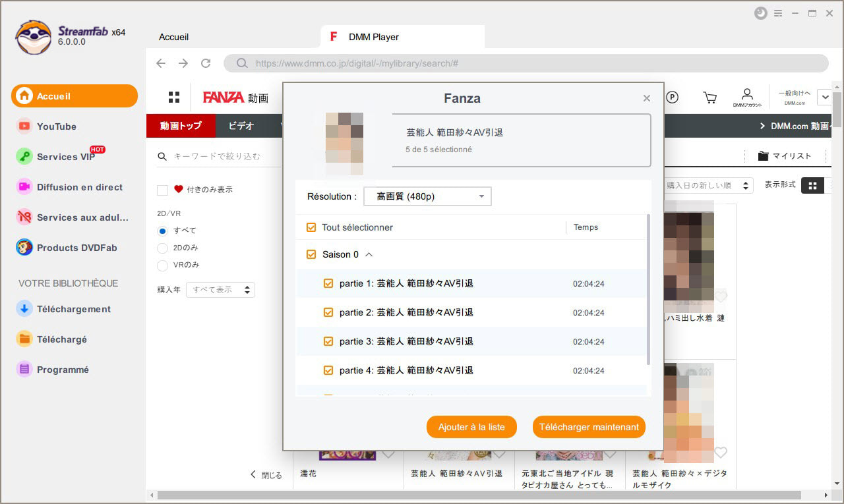This screenshot has height=504, width=844.
Task: Collapse Saison 0 chevron
Action: 369,254
